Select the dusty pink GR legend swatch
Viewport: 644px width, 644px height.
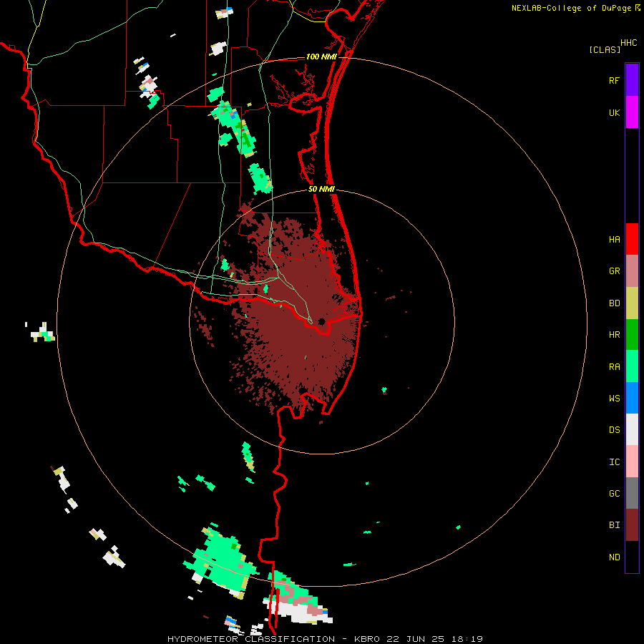click(632, 271)
